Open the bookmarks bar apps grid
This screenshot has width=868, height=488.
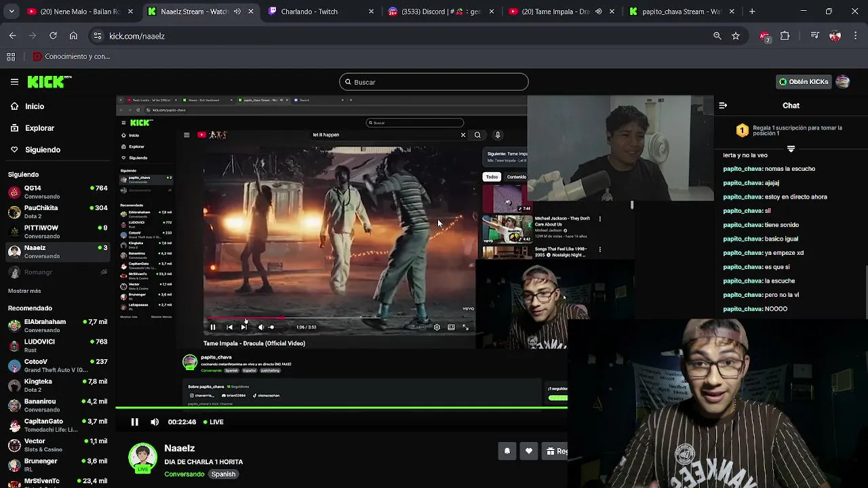(x=11, y=57)
